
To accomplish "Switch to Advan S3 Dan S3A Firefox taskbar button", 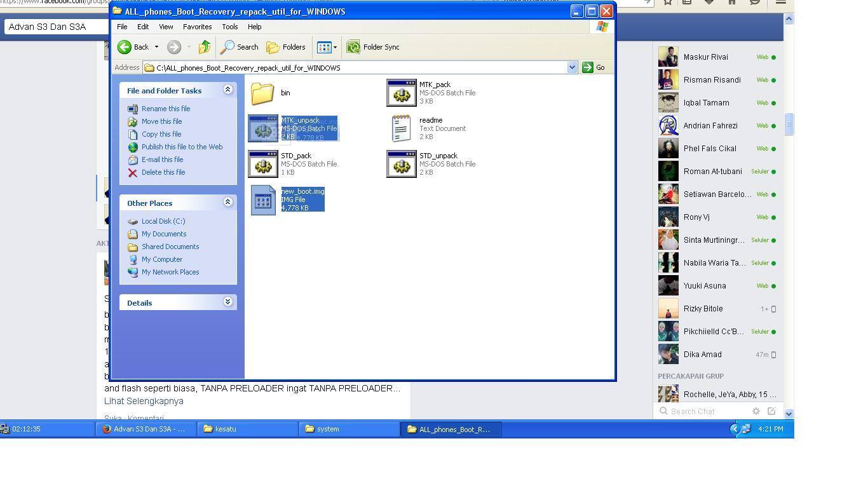I will 146,429.
